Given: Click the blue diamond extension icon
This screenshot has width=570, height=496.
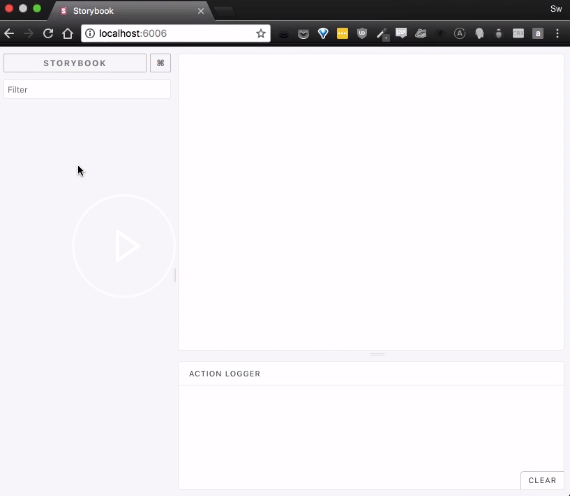Looking at the screenshot, I should 323,33.
